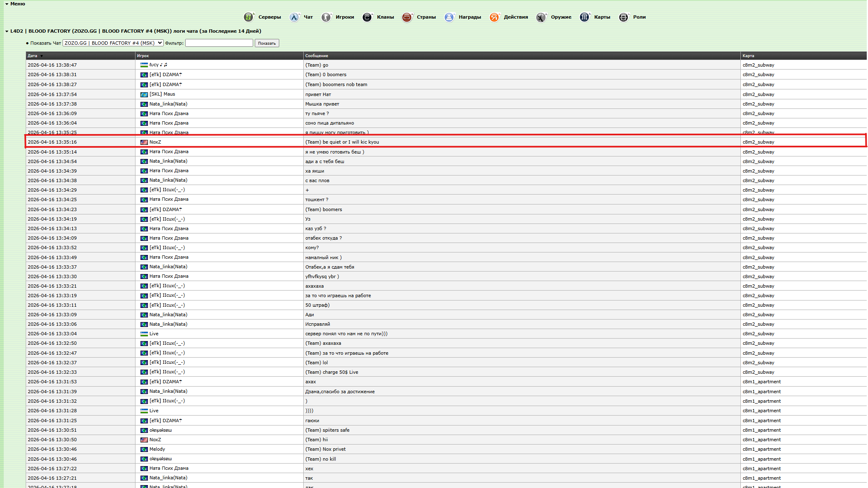Image resolution: width=868 pixels, height=488 pixels.
Task: Collapse the Меню section triangle
Action: [x=7, y=4]
